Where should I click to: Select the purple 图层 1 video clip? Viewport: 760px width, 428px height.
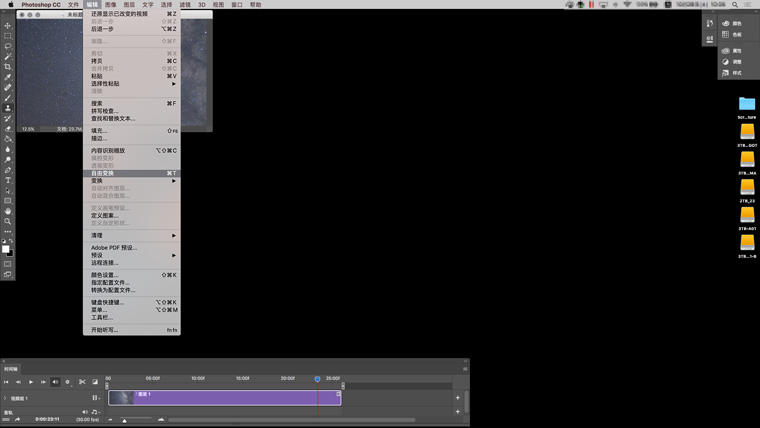pyautogui.click(x=225, y=398)
